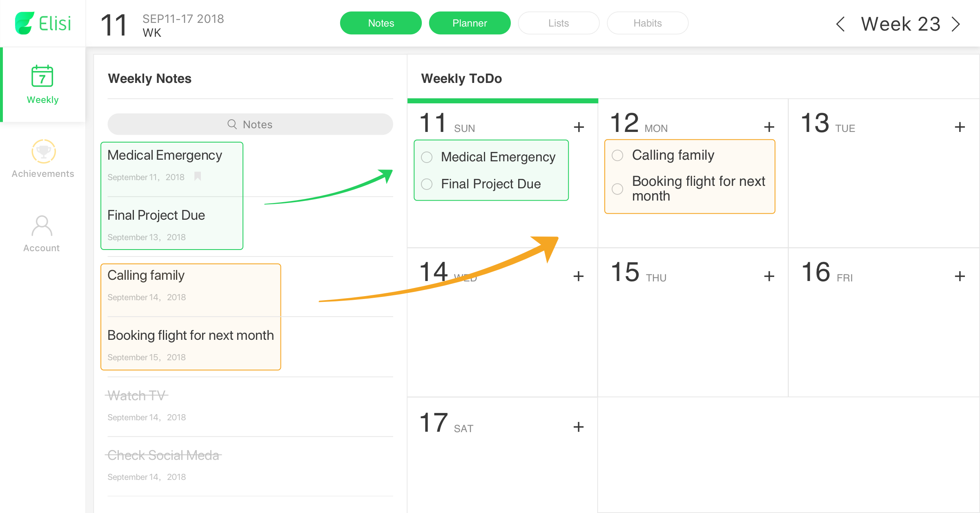980x513 pixels.
Task: Mark Medical Emergency todo as complete
Action: point(427,157)
